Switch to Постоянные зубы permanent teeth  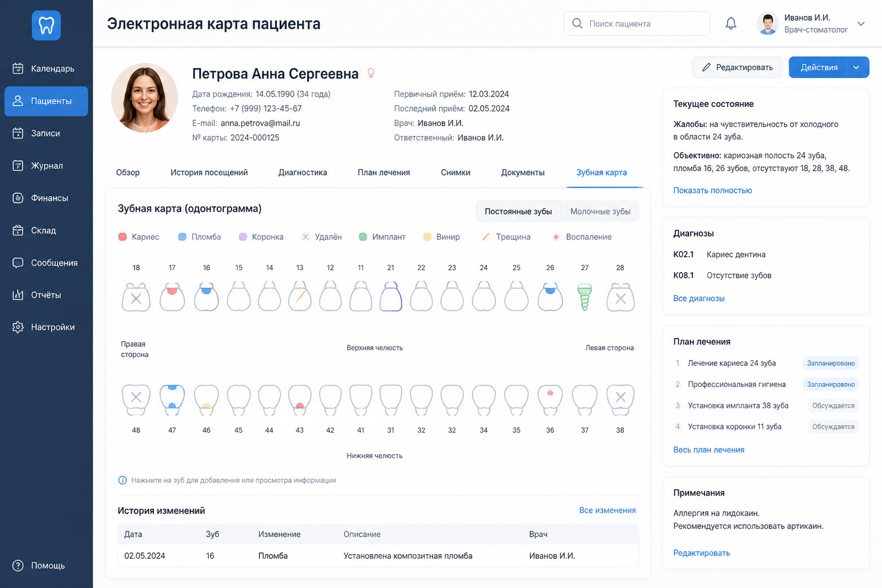519,211
